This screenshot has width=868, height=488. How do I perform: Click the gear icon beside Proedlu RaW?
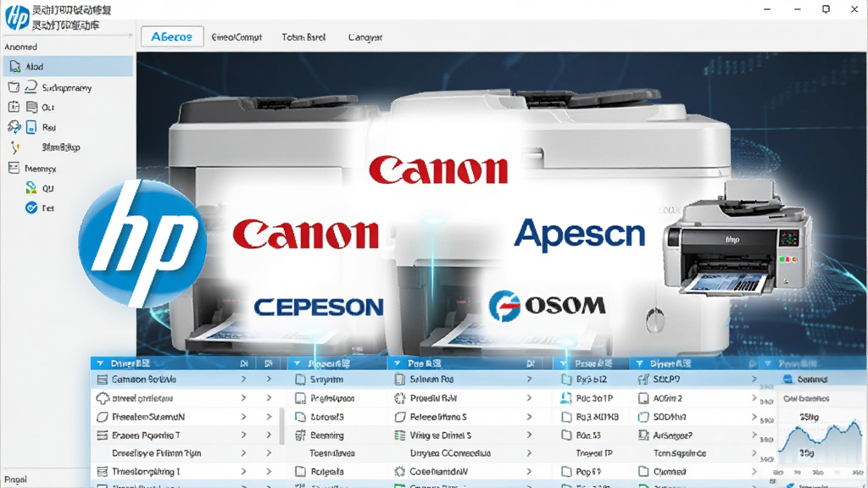[400, 398]
